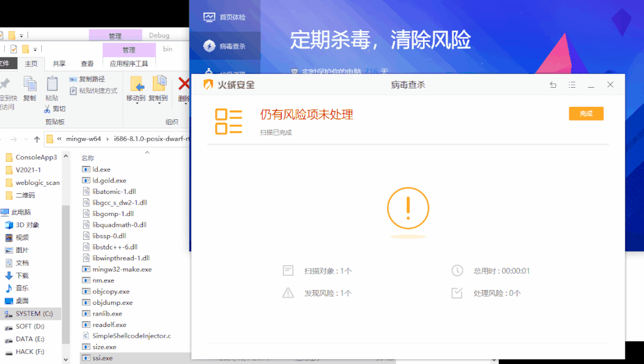Screen dimensions: 644x364
Task: Select HACK (F:) drive
Action: coord(24,351)
